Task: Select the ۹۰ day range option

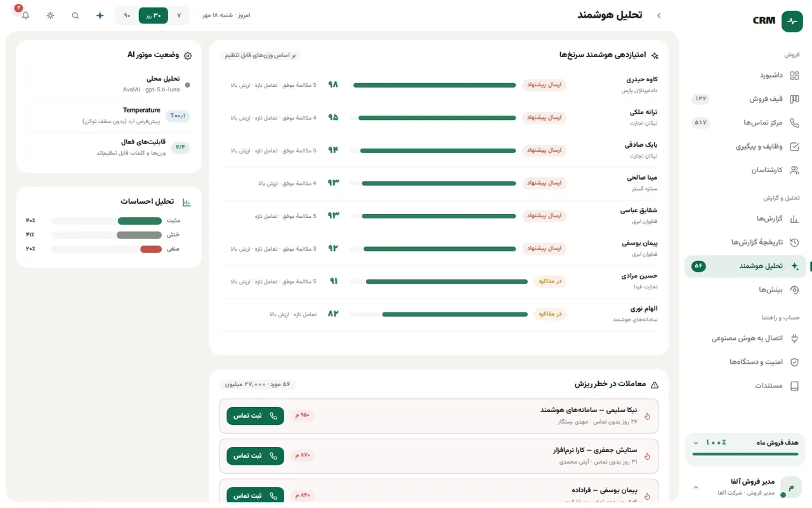Action: (x=127, y=15)
